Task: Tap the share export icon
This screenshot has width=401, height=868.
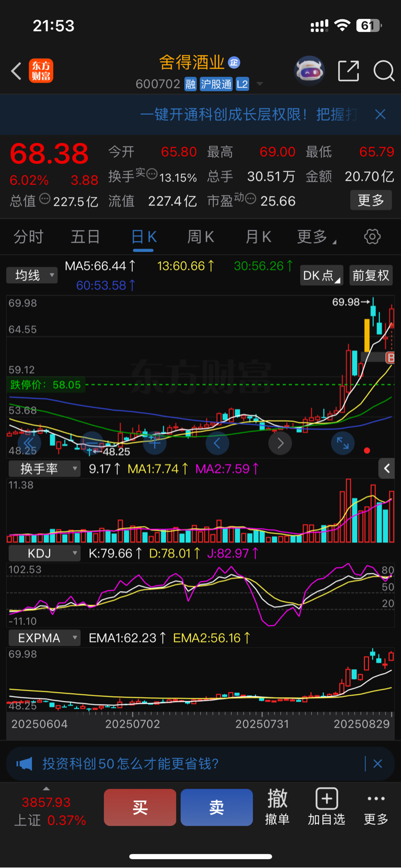Action: (x=348, y=71)
